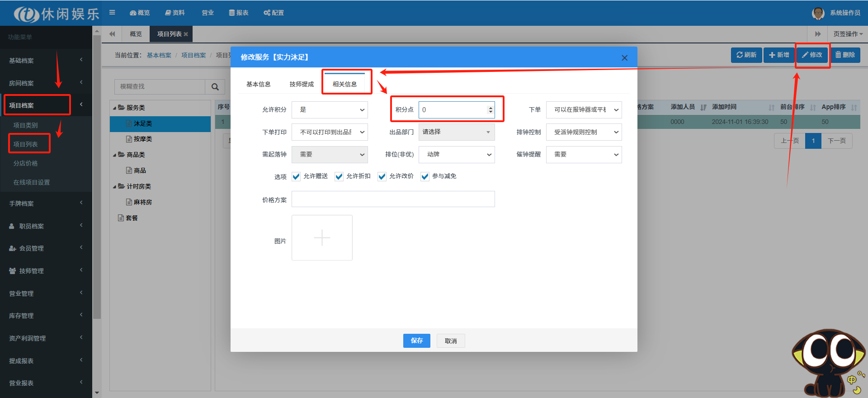Close the 项目列表 tab with its x icon
Image resolution: width=868 pixels, height=398 pixels.
pos(186,34)
